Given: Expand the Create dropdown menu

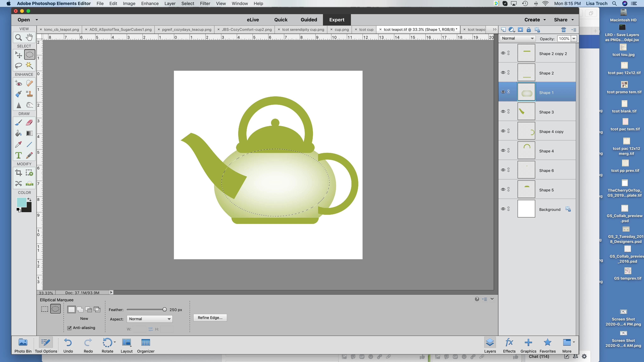Looking at the screenshot, I should pos(535,20).
